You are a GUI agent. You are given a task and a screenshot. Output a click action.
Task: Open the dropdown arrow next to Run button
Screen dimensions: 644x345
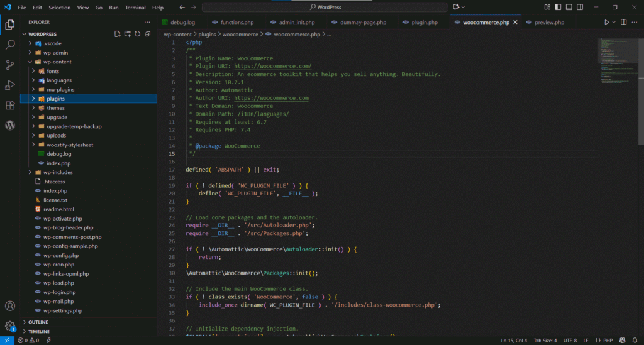click(614, 22)
